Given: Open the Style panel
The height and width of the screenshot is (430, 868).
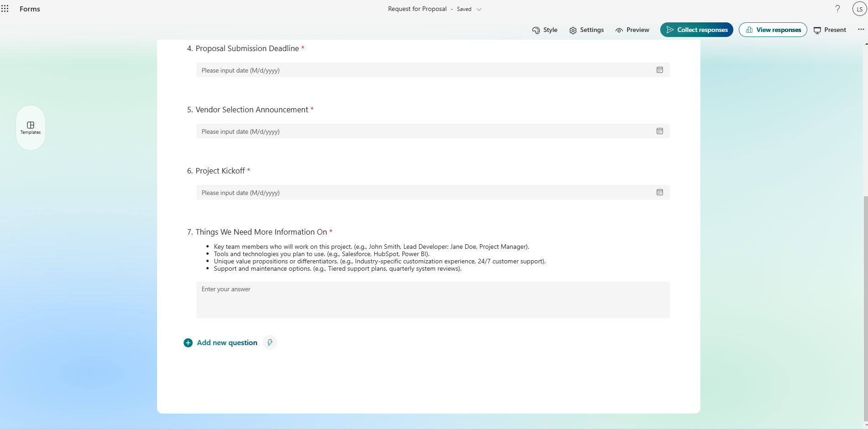Looking at the screenshot, I should click(545, 30).
